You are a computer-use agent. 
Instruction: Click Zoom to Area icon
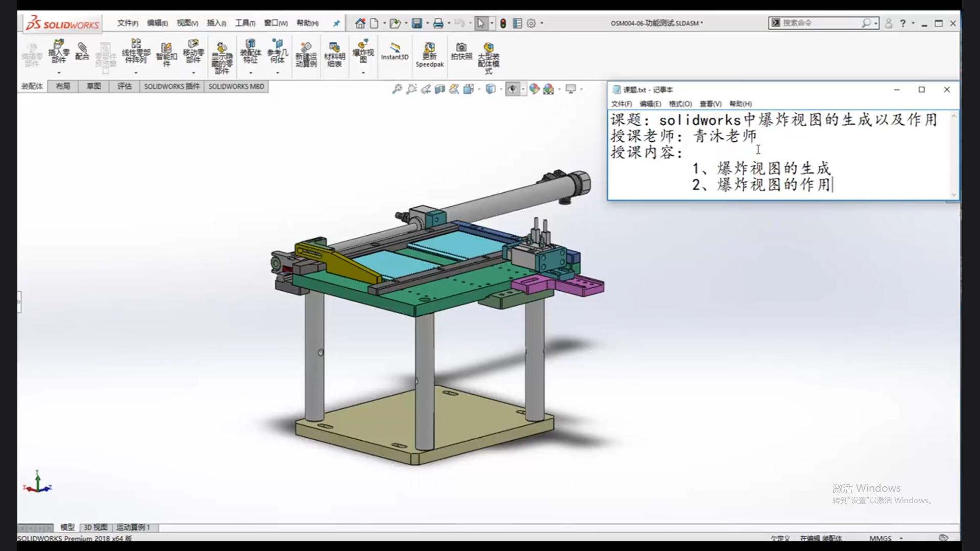point(411,89)
